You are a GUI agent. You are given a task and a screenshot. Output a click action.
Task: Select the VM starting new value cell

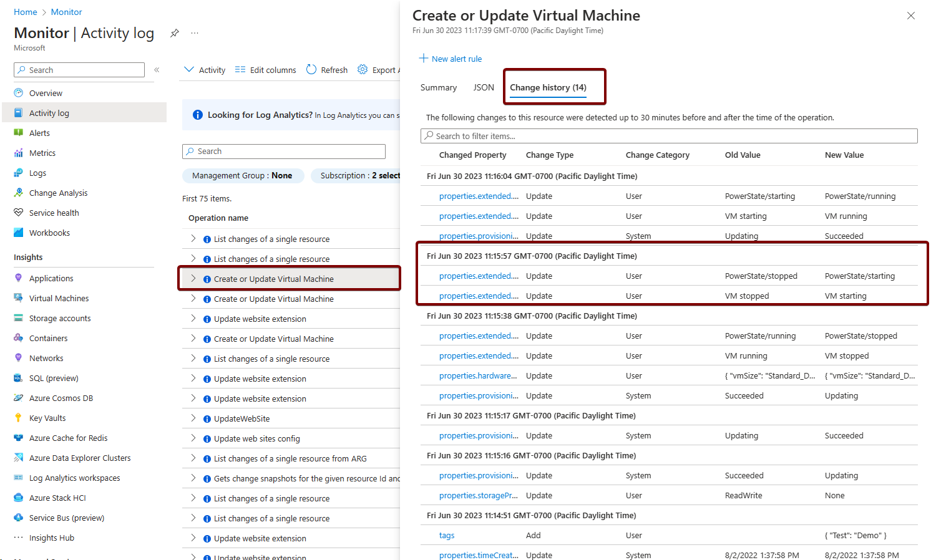coord(846,296)
